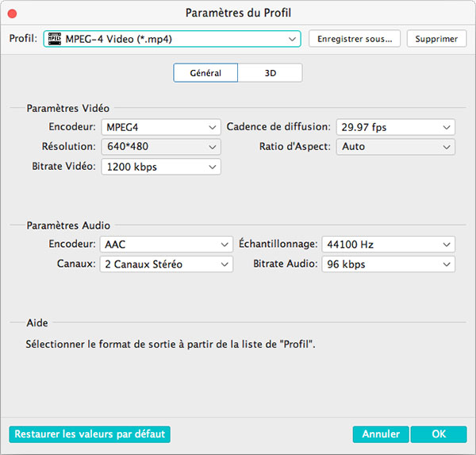
Task: Open the Ratio d'Aspect dropdown
Action: pyautogui.click(x=396, y=147)
